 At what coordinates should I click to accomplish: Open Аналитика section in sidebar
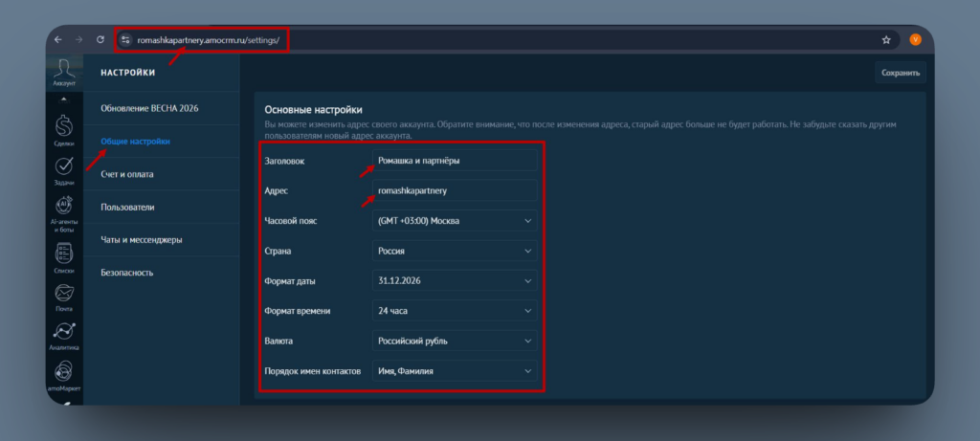[x=64, y=336]
